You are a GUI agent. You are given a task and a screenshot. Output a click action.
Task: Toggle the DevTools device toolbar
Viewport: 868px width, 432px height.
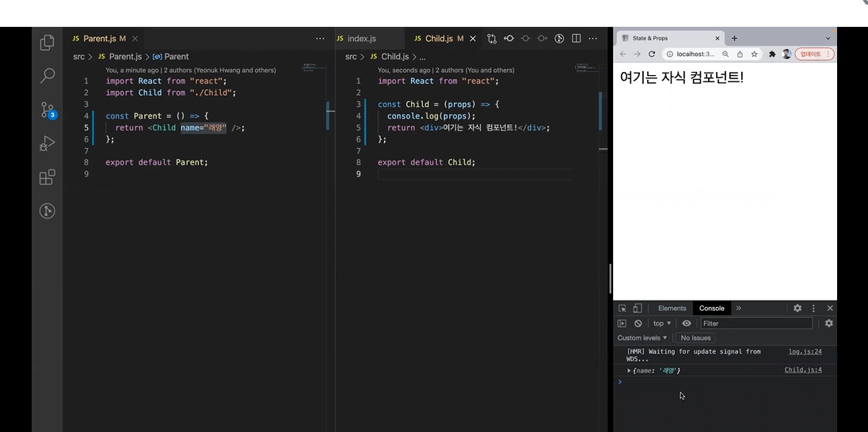coord(638,308)
